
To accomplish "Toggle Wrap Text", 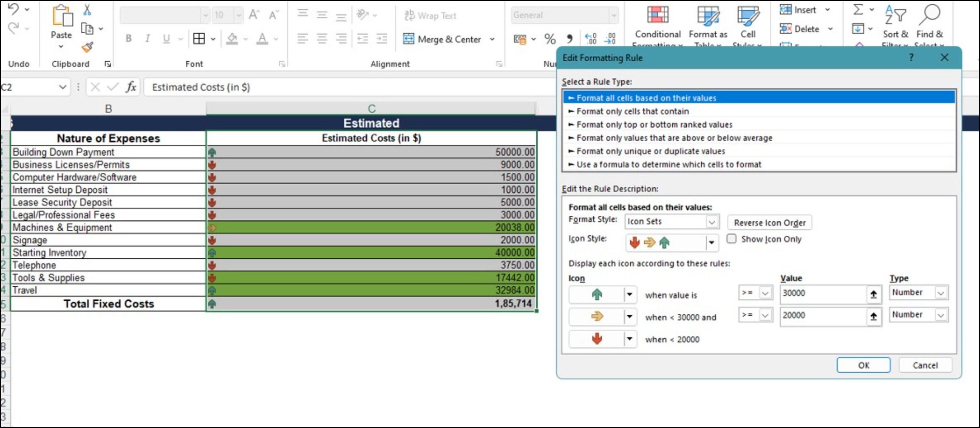I will pos(431,16).
